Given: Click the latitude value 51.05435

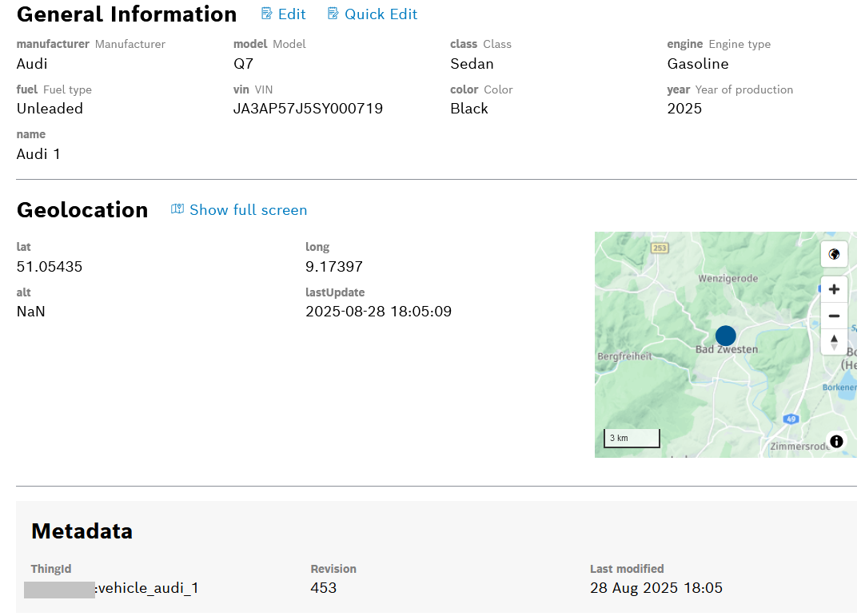Looking at the screenshot, I should coord(50,267).
